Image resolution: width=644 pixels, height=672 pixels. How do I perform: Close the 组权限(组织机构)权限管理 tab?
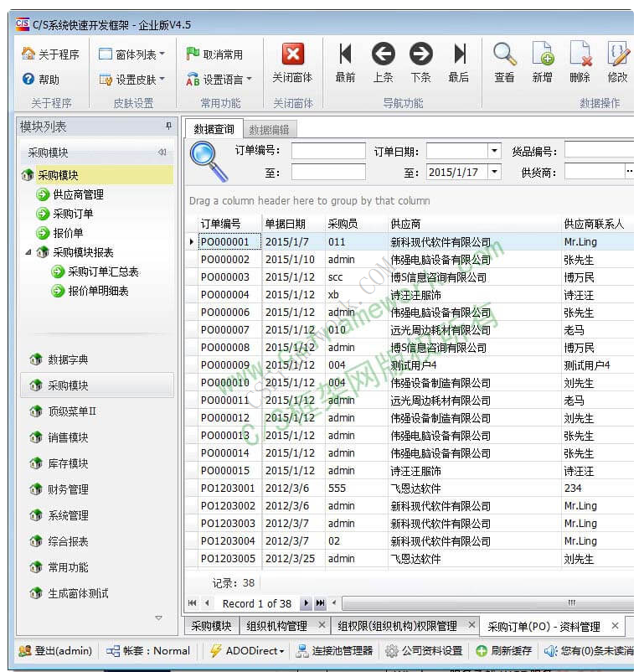point(471,625)
